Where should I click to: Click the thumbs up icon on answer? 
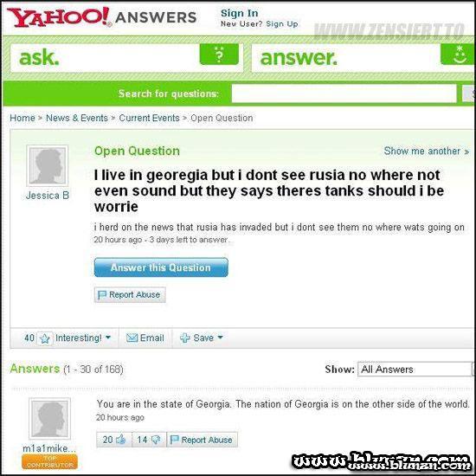click(121, 440)
